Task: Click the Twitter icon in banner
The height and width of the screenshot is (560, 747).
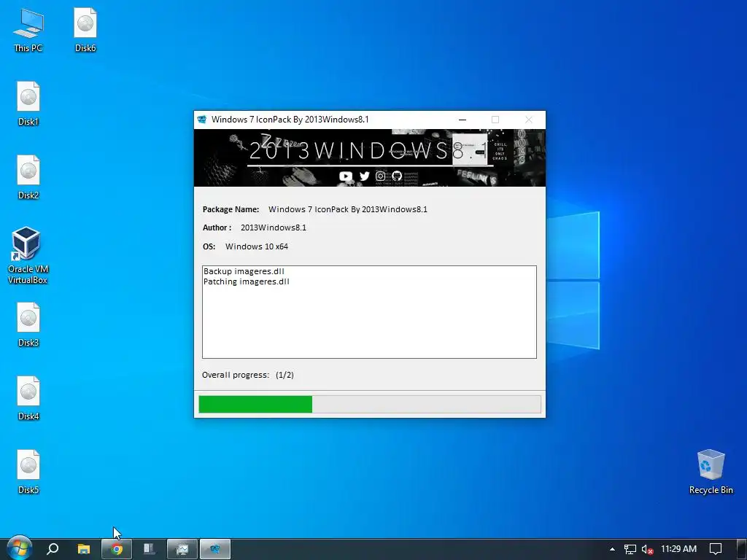Action: pos(365,176)
